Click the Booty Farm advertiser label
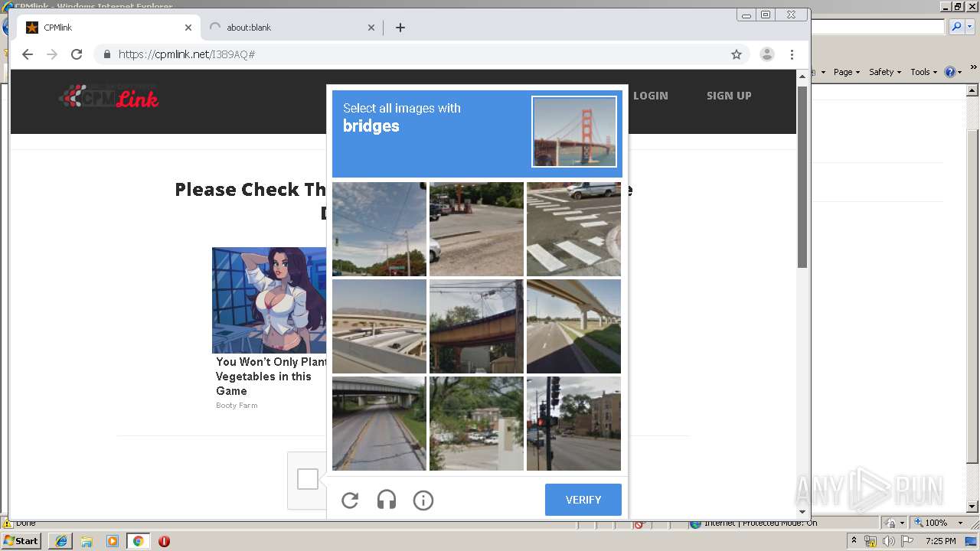980x551 pixels. tap(237, 406)
